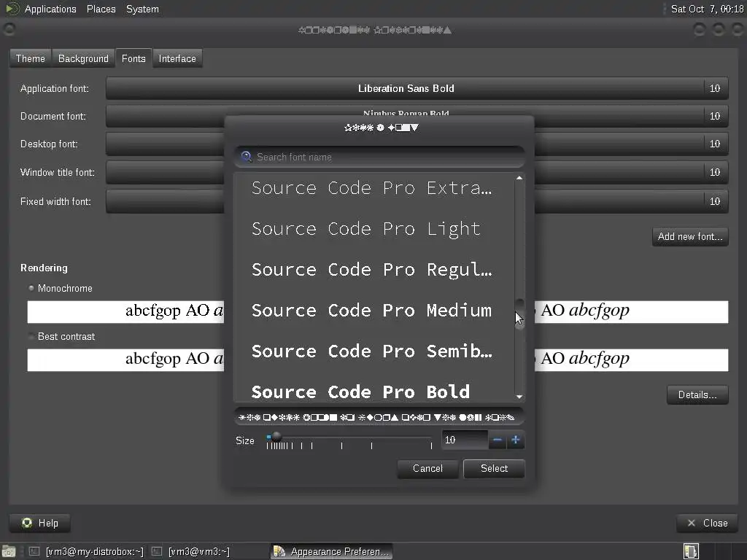Click the Search font name field

(x=379, y=157)
